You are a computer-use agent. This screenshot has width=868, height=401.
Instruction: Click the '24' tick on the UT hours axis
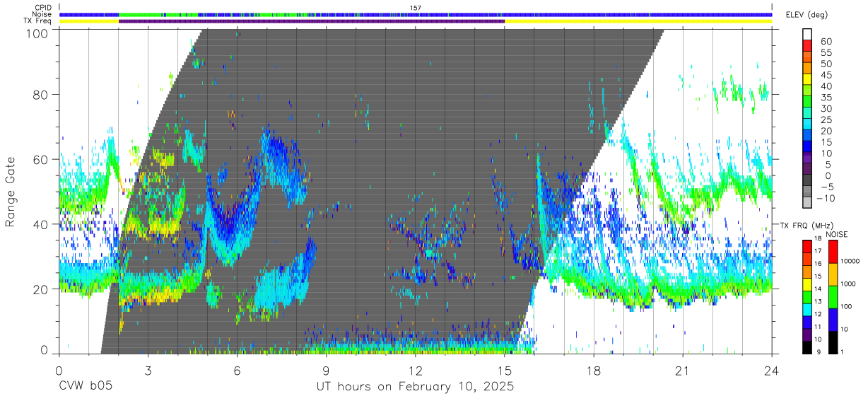[771, 371]
